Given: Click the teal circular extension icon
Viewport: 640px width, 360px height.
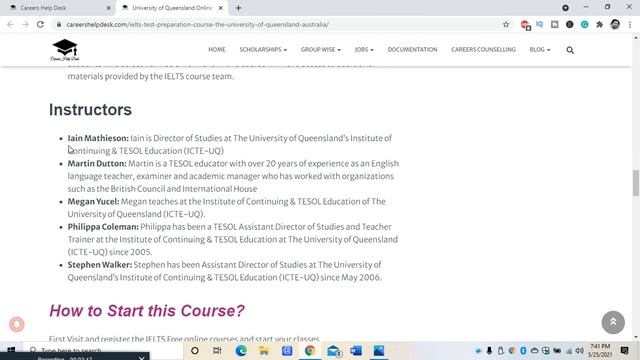Looking at the screenshot, I should tap(584, 24).
